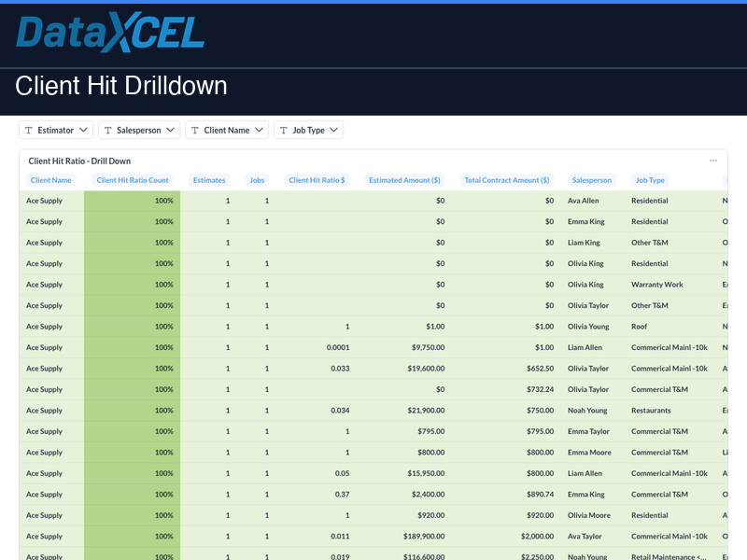Image resolution: width=747 pixels, height=560 pixels.
Task: Open the Salesperson filter dropdown
Action: tap(171, 130)
